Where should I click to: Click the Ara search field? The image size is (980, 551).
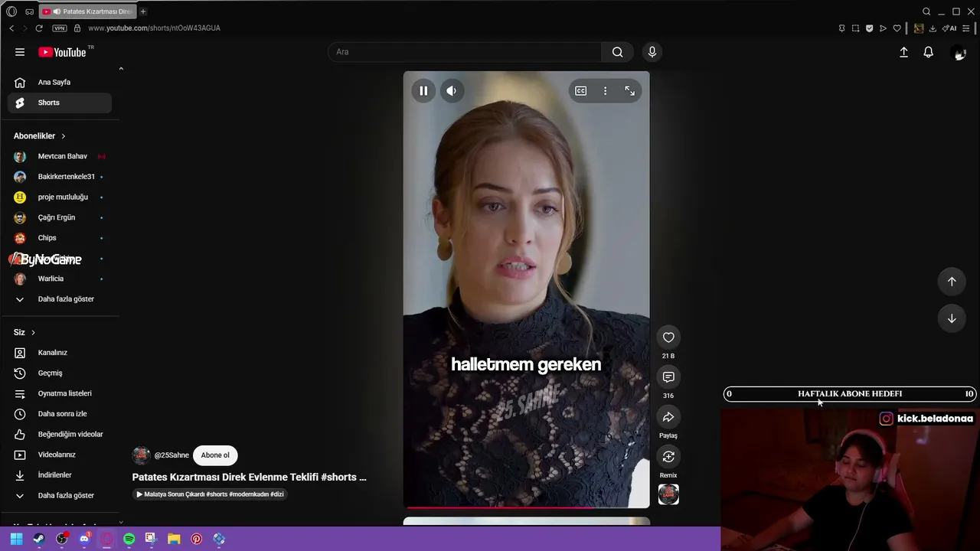pos(465,52)
